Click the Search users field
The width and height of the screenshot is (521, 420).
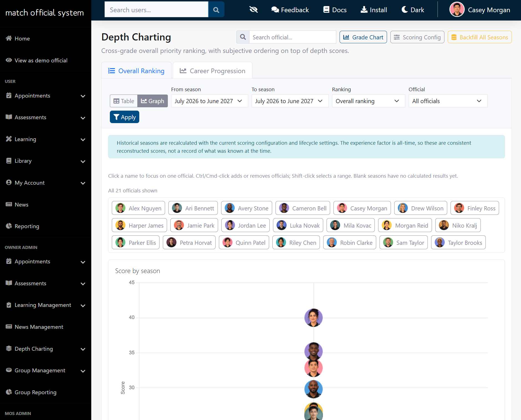click(x=156, y=10)
